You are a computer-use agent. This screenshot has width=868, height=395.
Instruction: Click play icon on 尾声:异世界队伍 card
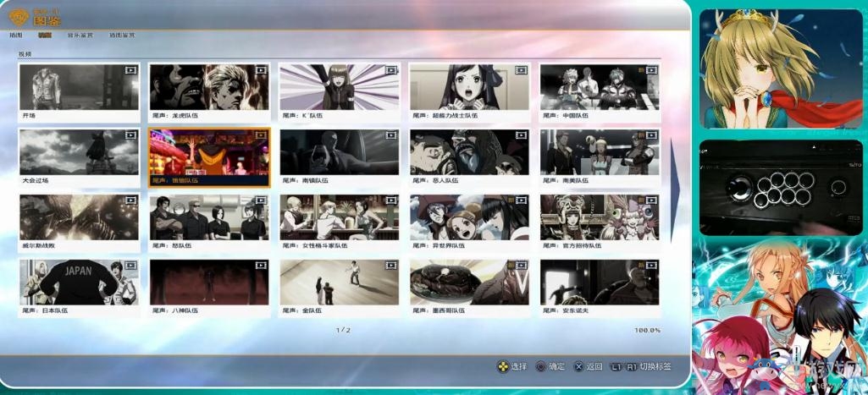click(521, 200)
